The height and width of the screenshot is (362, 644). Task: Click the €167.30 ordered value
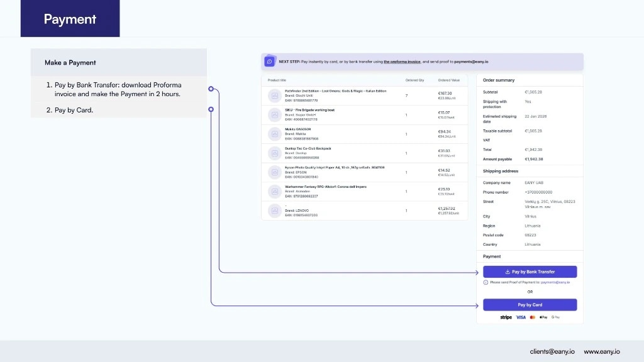click(445, 93)
